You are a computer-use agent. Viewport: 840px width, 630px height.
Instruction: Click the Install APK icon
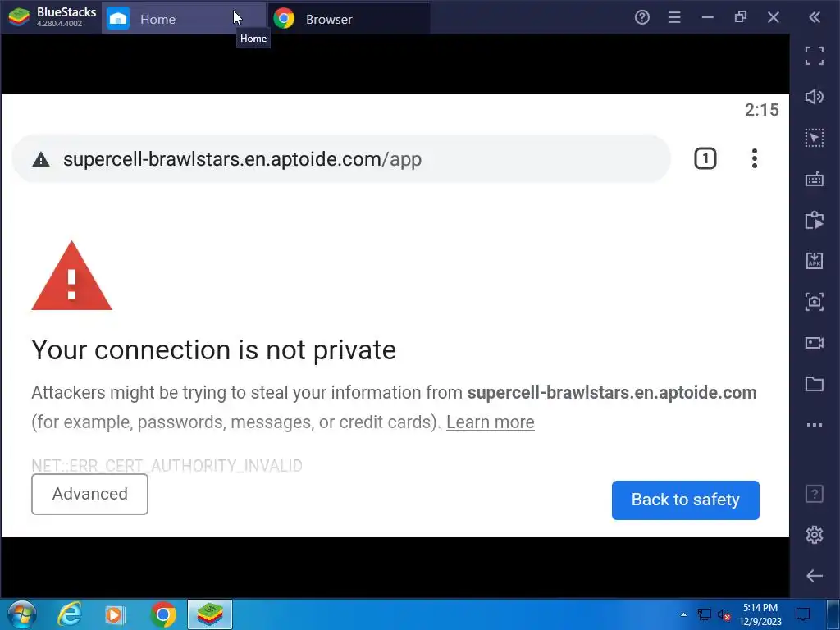point(815,261)
